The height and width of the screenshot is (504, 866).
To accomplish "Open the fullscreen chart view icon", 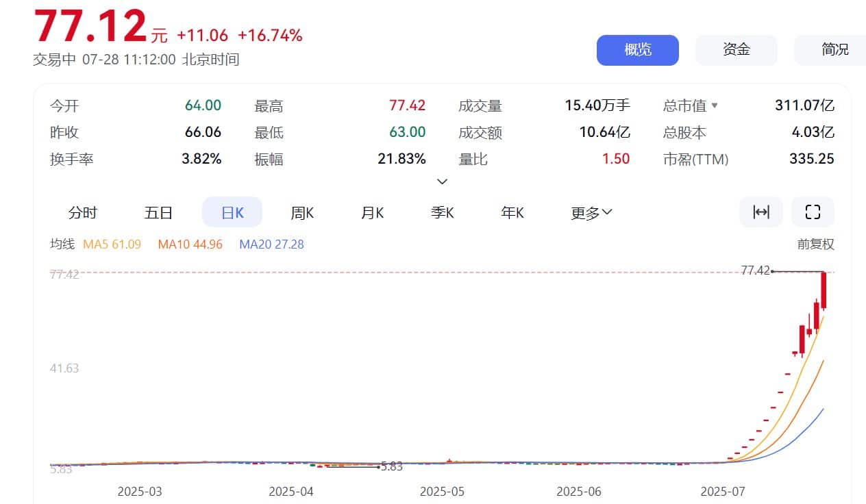I will pos(813,212).
